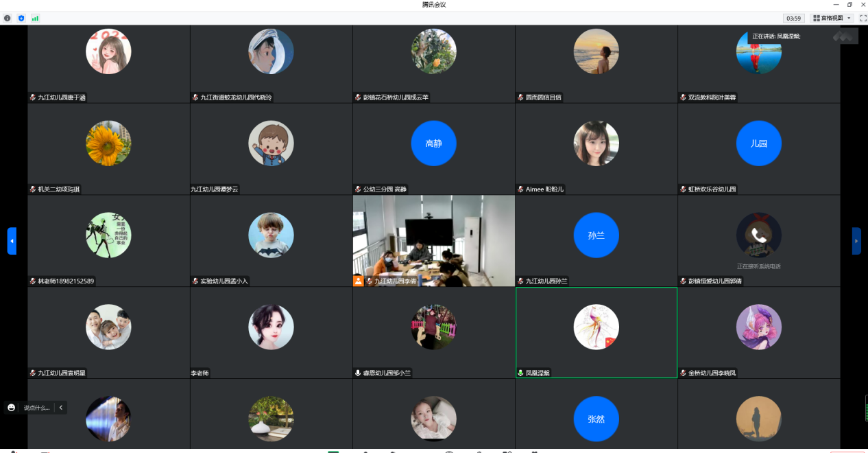The width and height of the screenshot is (868, 453).
Task: Check the green network signal bars icon
Action: coord(35,18)
